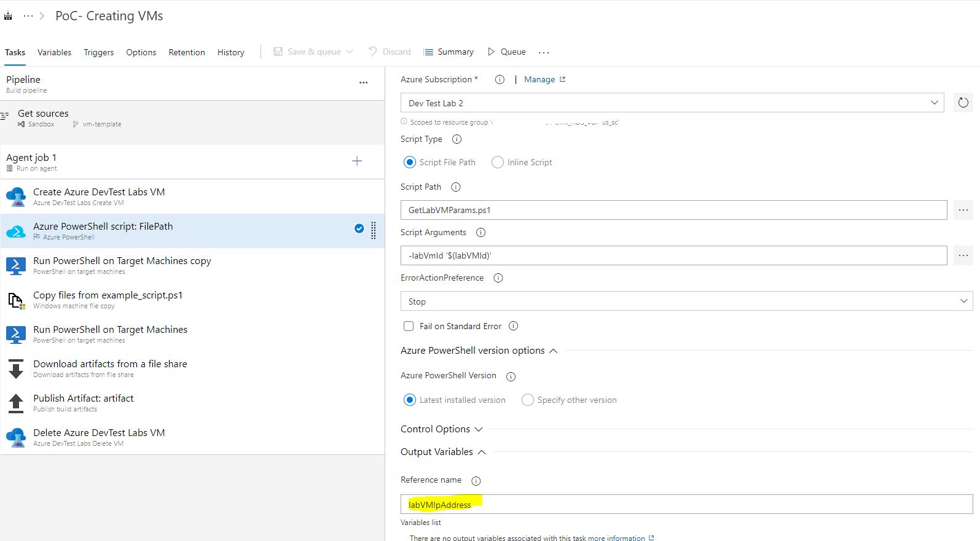Image resolution: width=980 pixels, height=541 pixels.
Task: Open the Manage subscription link
Action: tap(544, 79)
